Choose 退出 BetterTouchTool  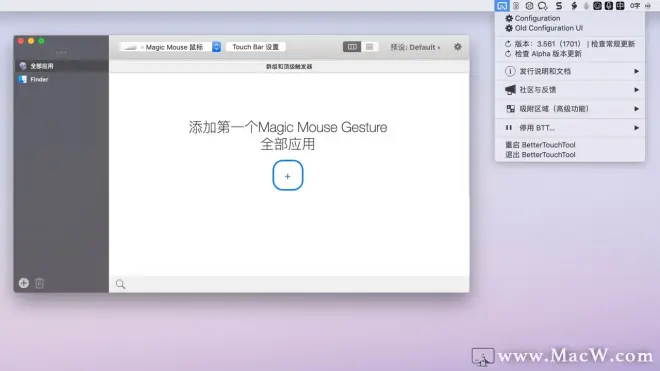pyautogui.click(x=570, y=155)
